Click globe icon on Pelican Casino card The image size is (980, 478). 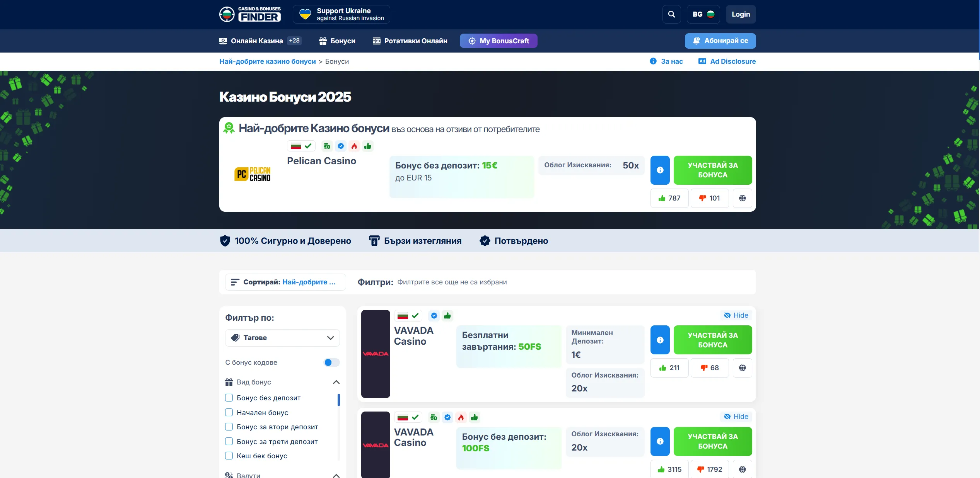click(x=742, y=198)
